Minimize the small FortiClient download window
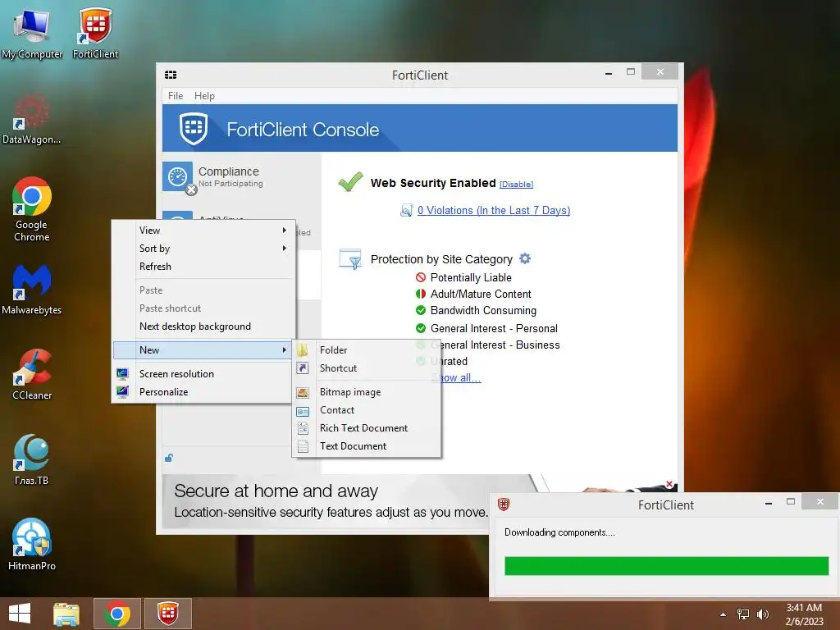The height and width of the screenshot is (630, 840). click(769, 503)
